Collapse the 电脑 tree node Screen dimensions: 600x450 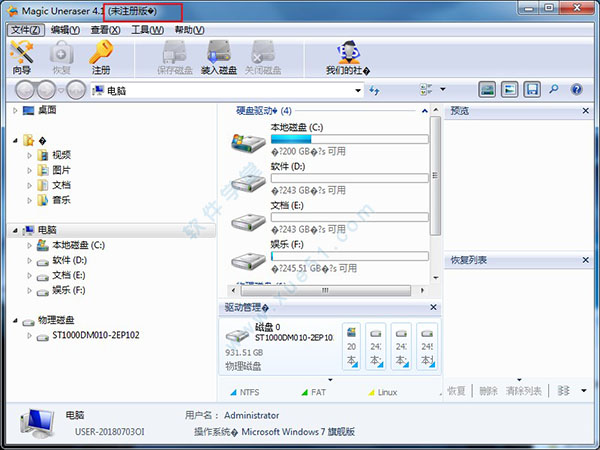click(x=15, y=230)
